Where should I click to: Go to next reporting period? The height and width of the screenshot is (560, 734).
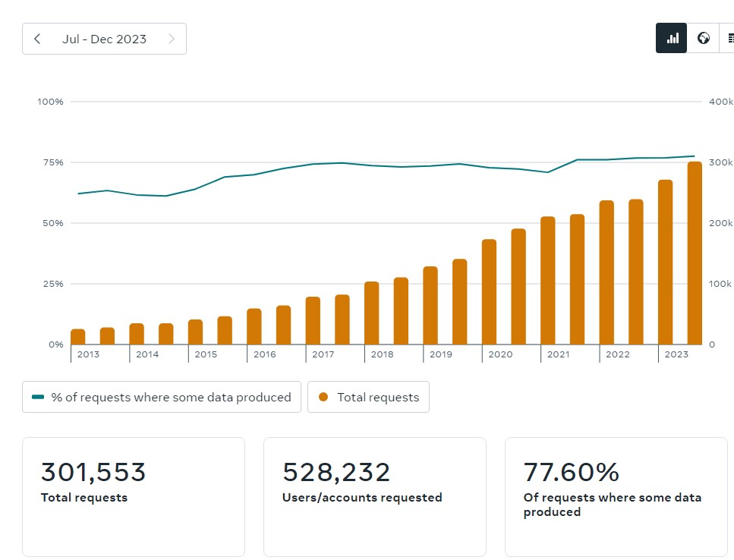coord(172,39)
